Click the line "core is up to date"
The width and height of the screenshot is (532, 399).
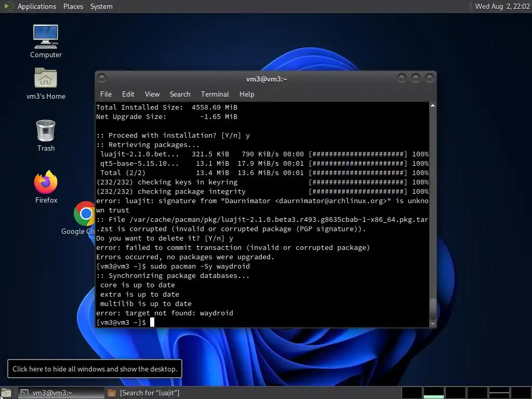coord(137,285)
